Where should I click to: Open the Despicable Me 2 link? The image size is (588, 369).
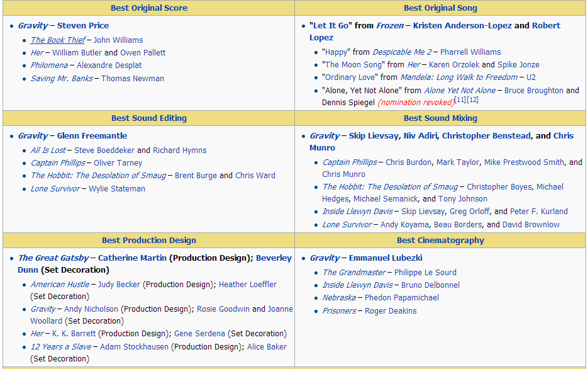[402, 52]
